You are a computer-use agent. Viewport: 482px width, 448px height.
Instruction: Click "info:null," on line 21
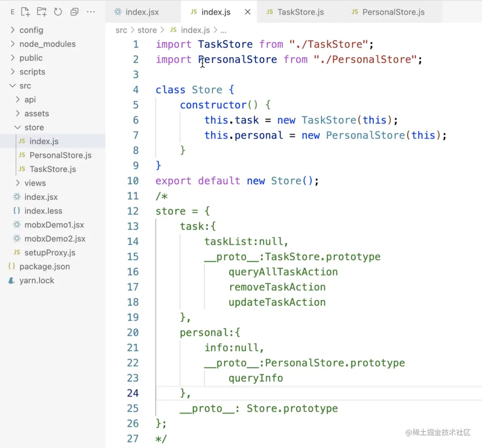coord(234,348)
